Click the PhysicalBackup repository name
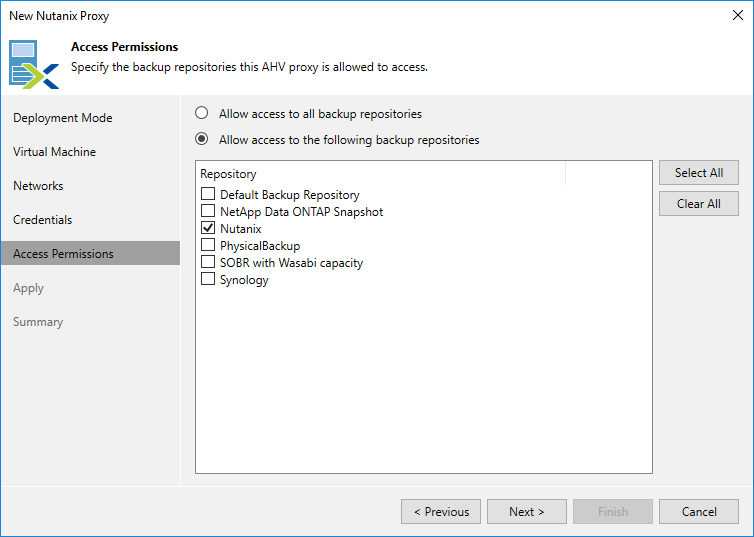The height and width of the screenshot is (537, 754). pyautogui.click(x=260, y=246)
